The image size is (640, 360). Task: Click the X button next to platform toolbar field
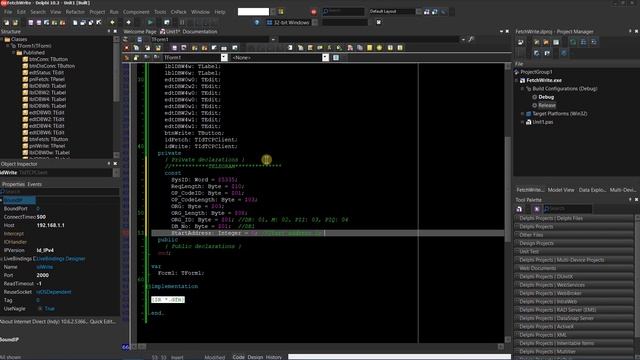379,22
